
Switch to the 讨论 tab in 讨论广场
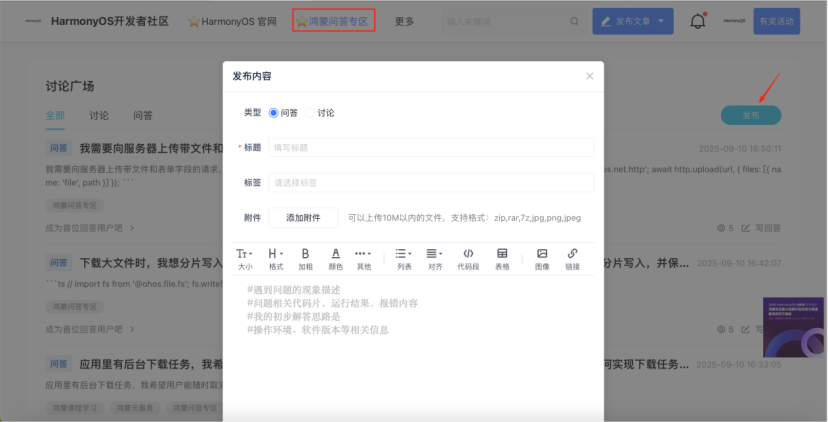click(x=99, y=116)
